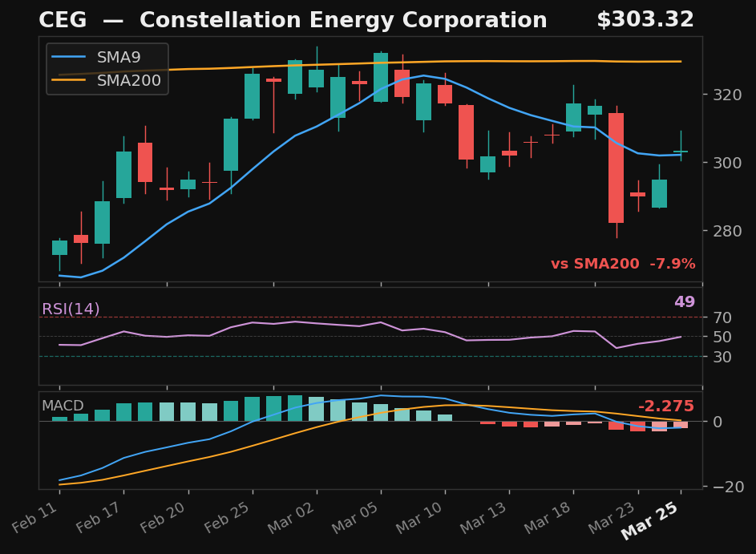Click the RSI 70 axis label
The height and width of the screenshot is (554, 756).
click(723, 317)
